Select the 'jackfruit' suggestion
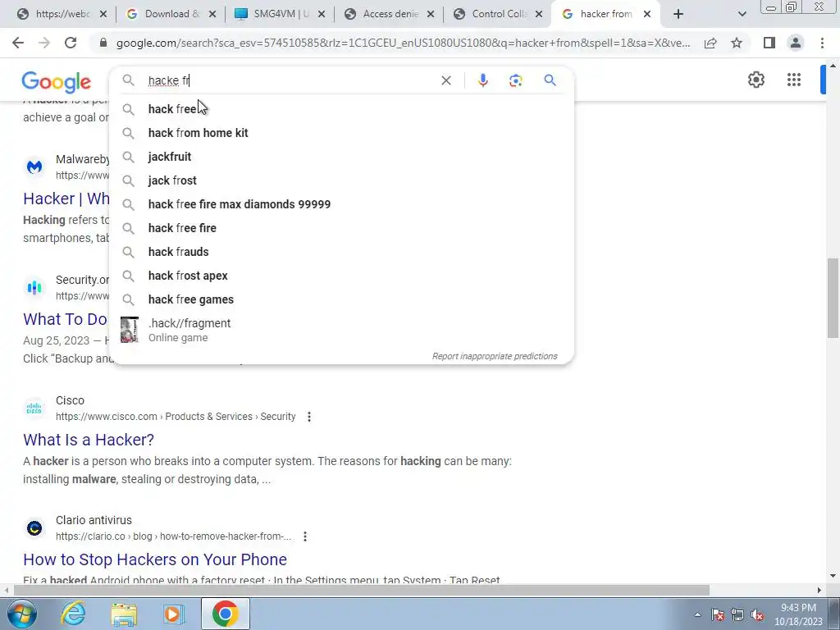The image size is (840, 630). [342, 157]
